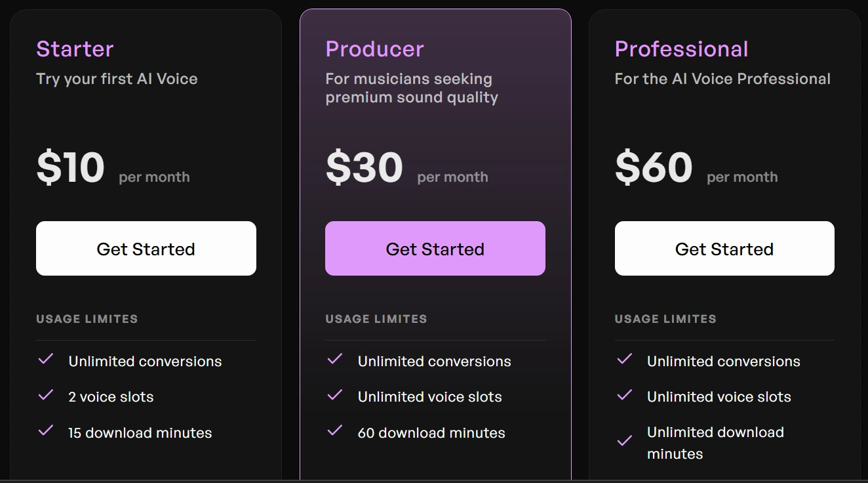Click the checkmark next to Unlimited download minutes

pyautogui.click(x=624, y=441)
